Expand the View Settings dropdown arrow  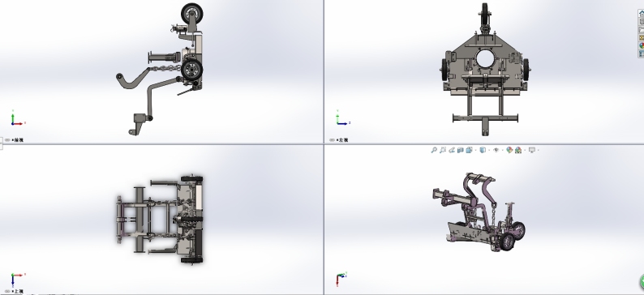tap(539, 150)
